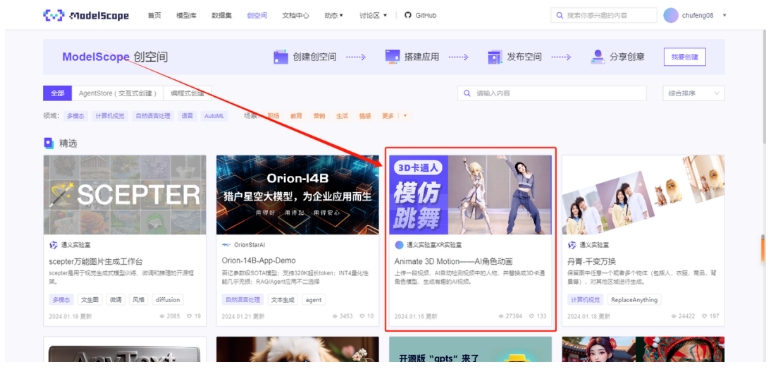This screenshot has width=770, height=370.
Task: Click the magnifier icon in 请输入内容 field
Action: click(467, 93)
